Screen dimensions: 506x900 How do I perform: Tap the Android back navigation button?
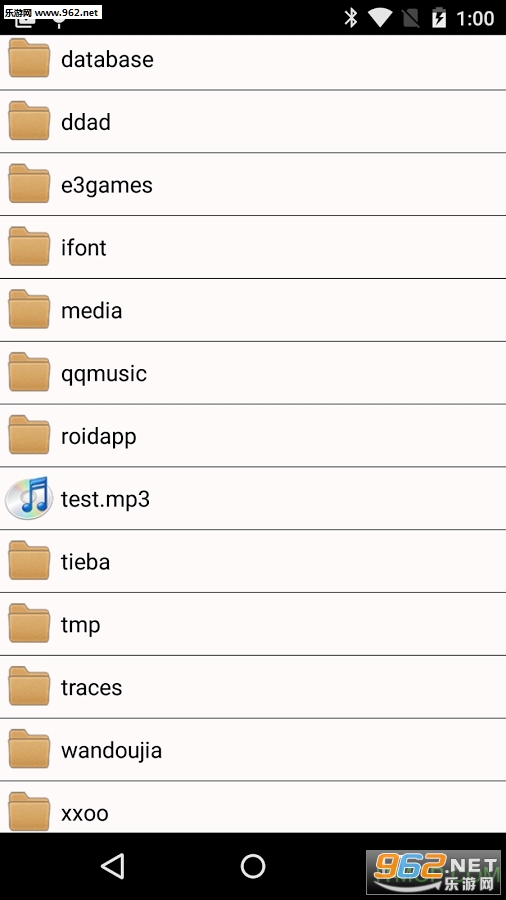(112, 866)
